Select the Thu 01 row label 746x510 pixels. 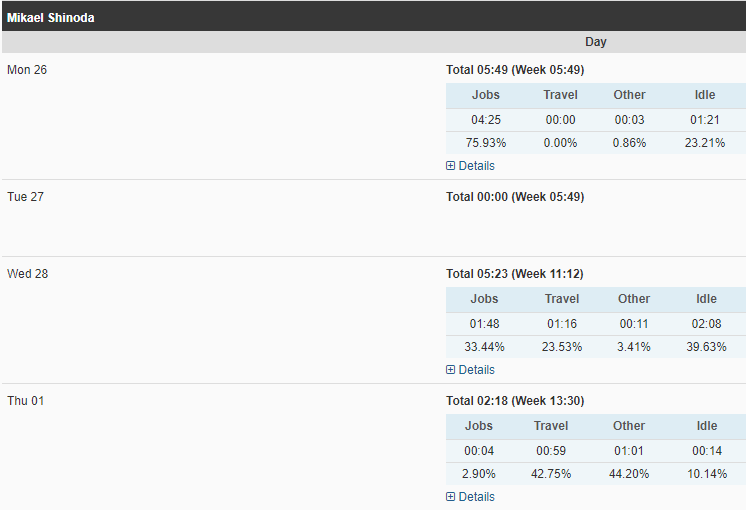(26, 401)
